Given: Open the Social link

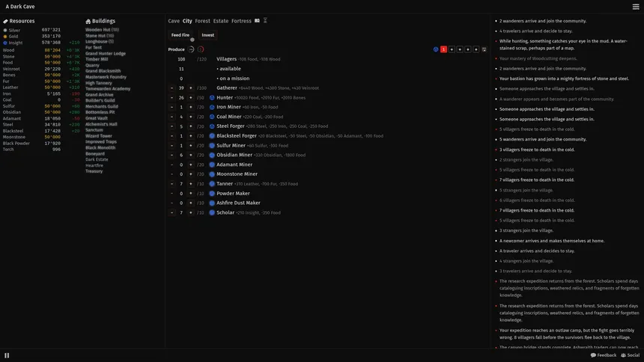Looking at the screenshot, I should pos(630,355).
